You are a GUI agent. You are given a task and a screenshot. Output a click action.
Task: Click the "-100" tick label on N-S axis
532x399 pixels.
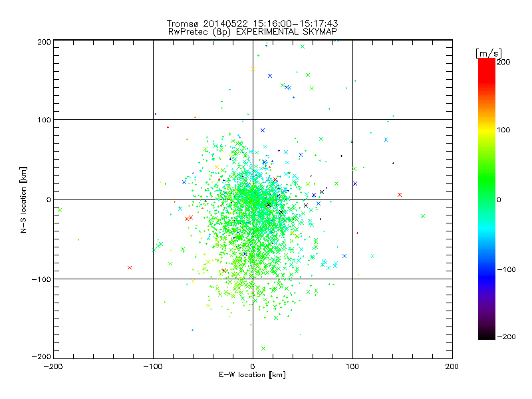pos(41,279)
